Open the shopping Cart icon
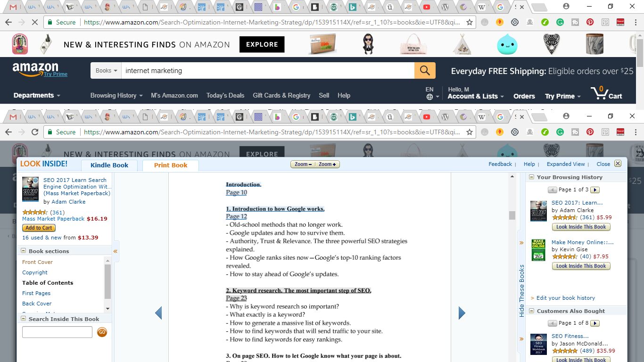The width and height of the screenshot is (644, 362). 606,93
